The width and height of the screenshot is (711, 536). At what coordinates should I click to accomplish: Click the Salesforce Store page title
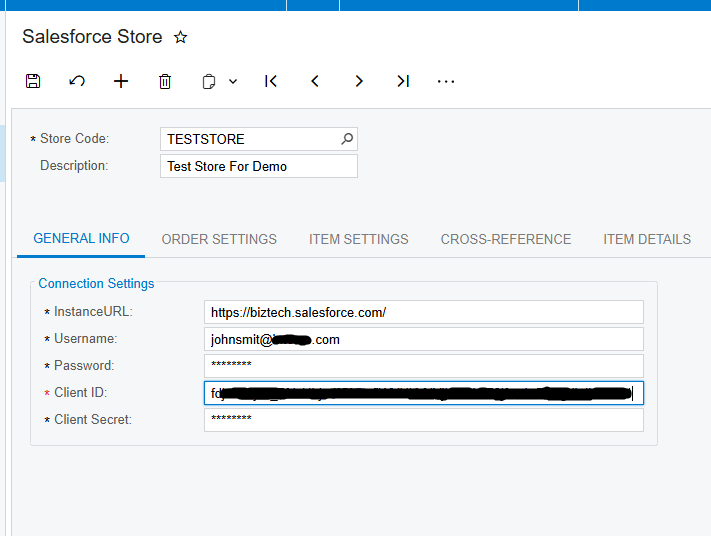click(92, 37)
